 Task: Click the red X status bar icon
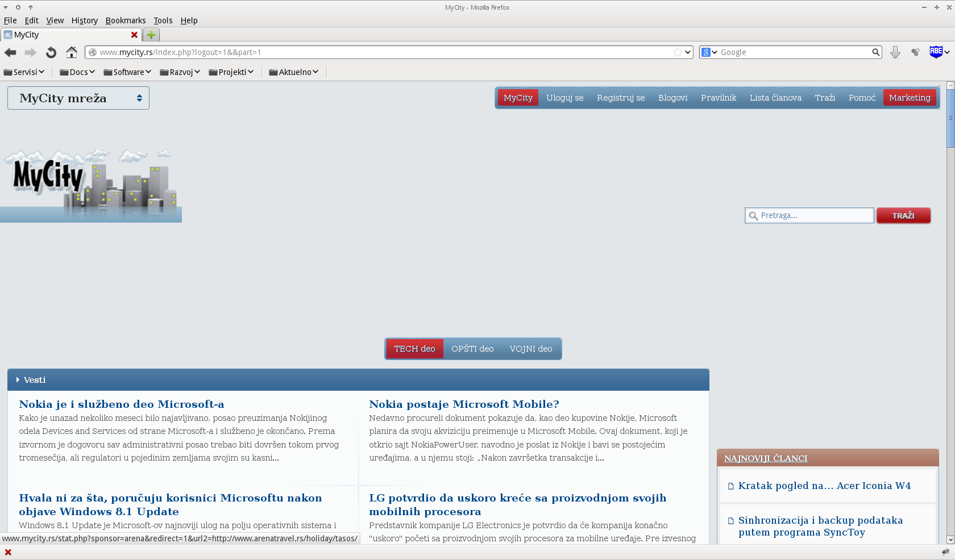(x=8, y=552)
